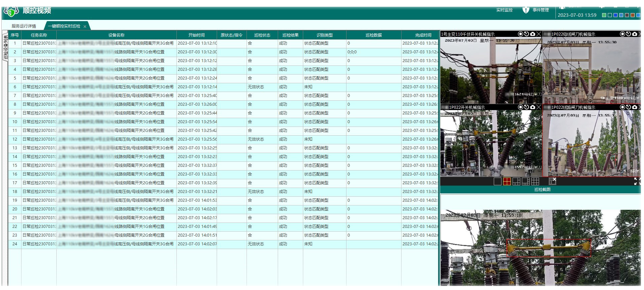Select the four-window video layout

point(507,182)
